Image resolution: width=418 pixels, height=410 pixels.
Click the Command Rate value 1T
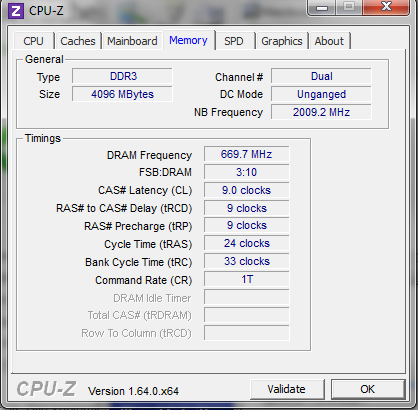247,279
